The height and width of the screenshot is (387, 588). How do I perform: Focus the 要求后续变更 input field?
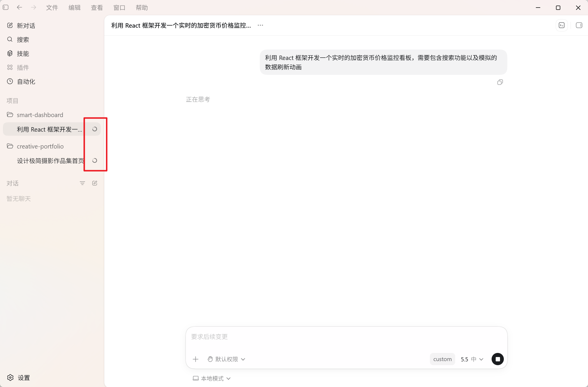coord(346,337)
